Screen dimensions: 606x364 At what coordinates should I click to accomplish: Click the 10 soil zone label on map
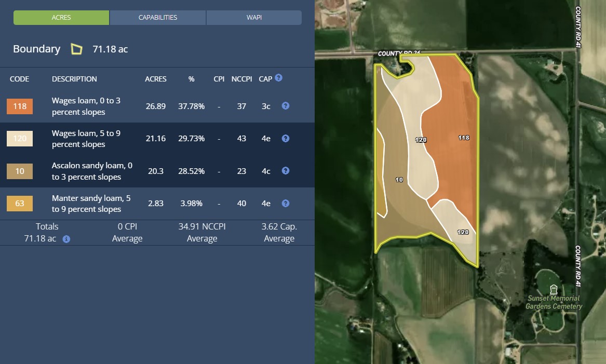point(399,180)
